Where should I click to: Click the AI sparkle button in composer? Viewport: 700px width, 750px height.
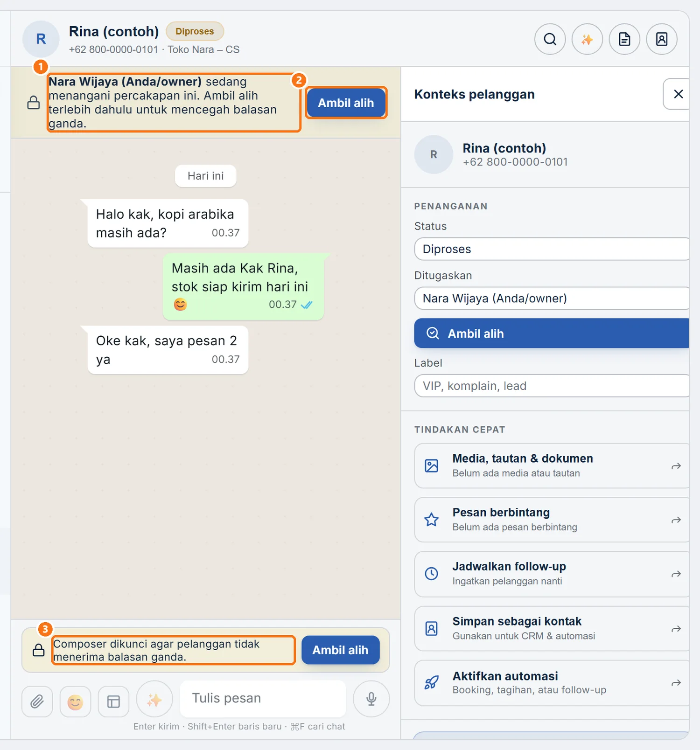pos(154,699)
